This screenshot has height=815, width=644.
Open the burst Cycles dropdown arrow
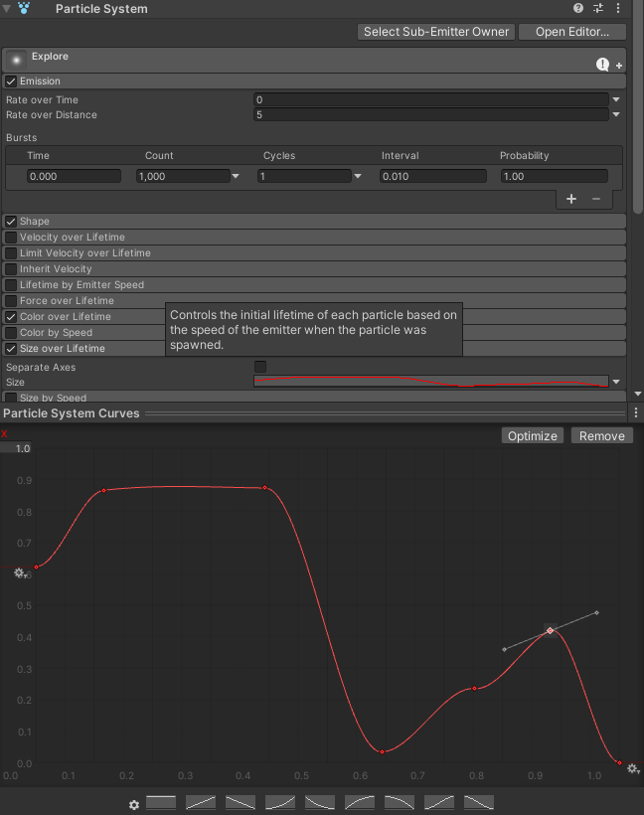pos(358,176)
